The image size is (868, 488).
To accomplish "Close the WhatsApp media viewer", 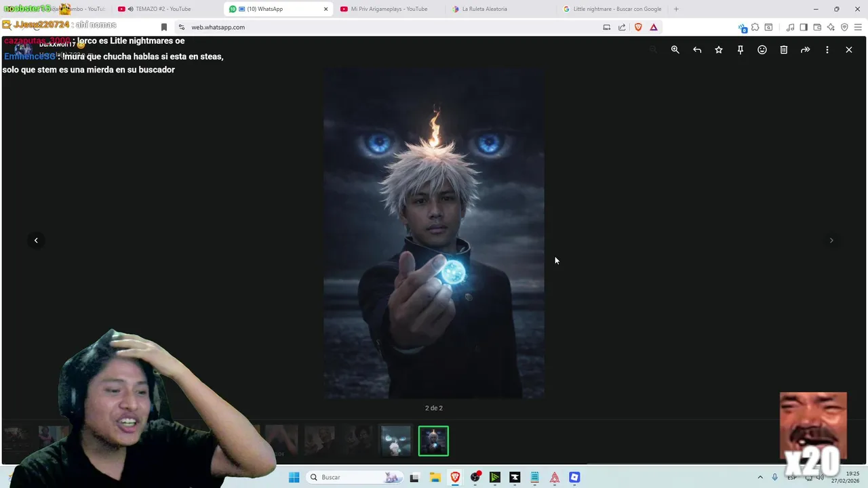I will pos(848,49).
